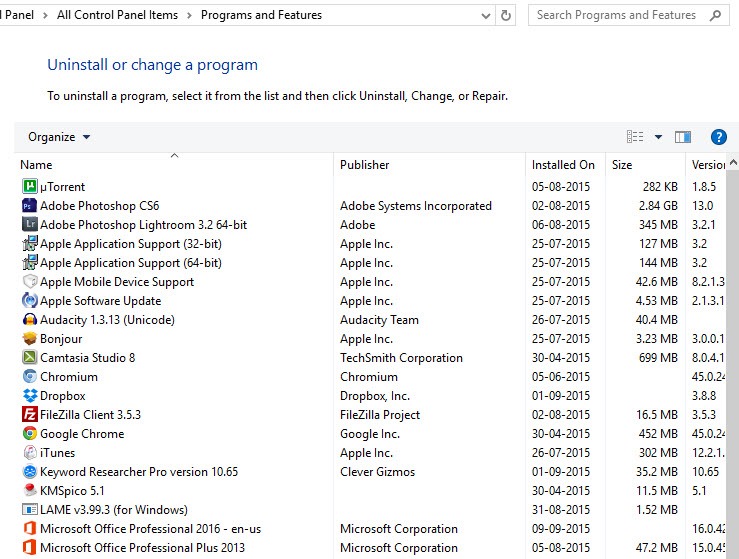
Task: Select the Adobe Photoshop CS6 row name
Action: (99, 206)
